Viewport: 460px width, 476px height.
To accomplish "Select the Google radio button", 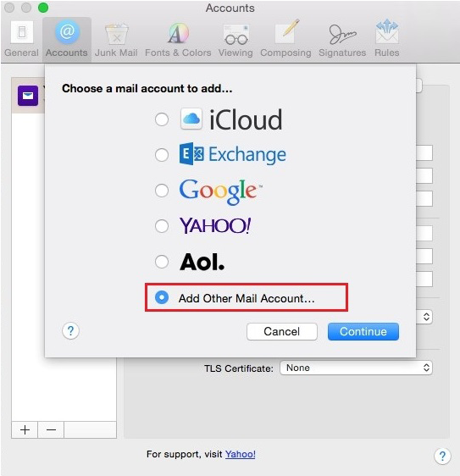I will pyautogui.click(x=162, y=191).
